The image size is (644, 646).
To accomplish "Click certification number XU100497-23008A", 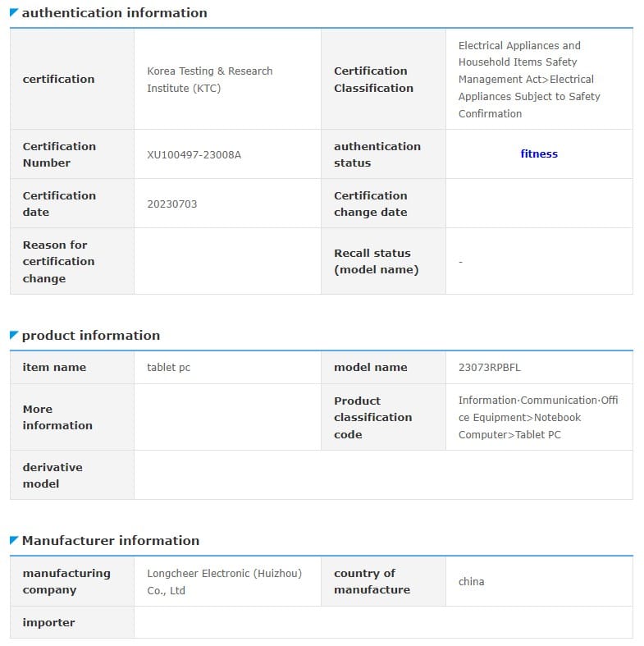I will tap(194, 154).
